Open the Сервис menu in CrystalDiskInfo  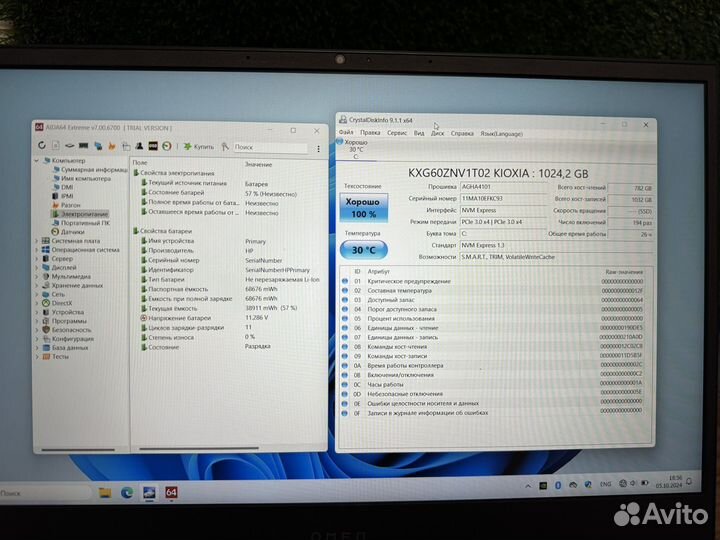(397, 133)
